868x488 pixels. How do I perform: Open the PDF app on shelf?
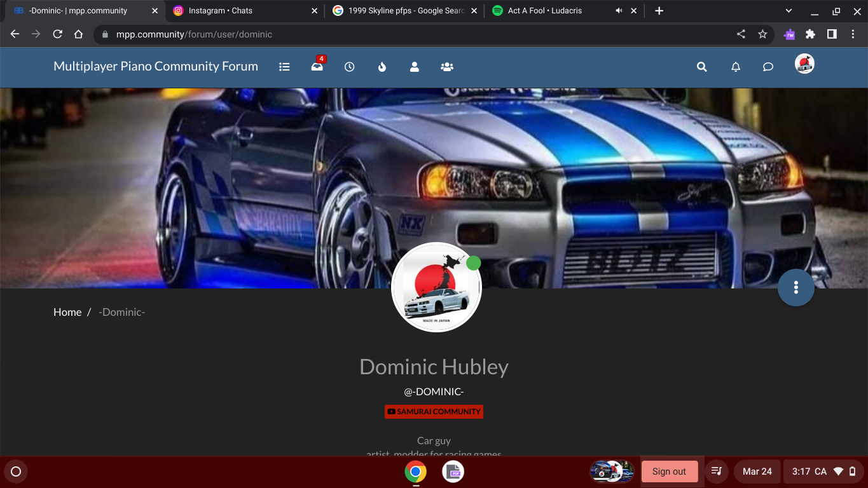[x=453, y=471]
